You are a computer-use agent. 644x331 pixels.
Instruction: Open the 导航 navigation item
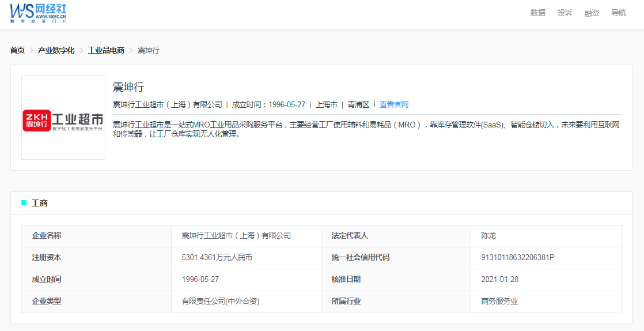tap(619, 13)
